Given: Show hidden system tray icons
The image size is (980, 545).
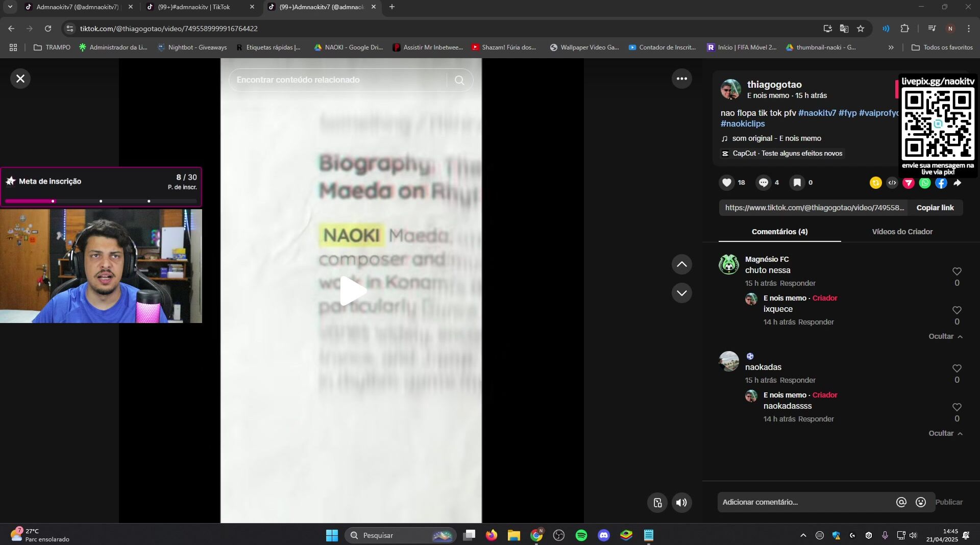Looking at the screenshot, I should click(x=803, y=535).
